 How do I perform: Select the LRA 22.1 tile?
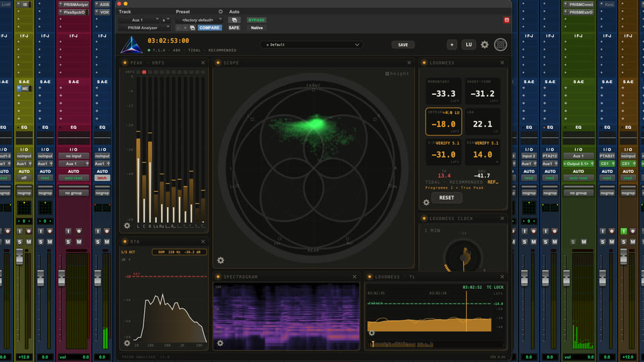pyautogui.click(x=482, y=121)
